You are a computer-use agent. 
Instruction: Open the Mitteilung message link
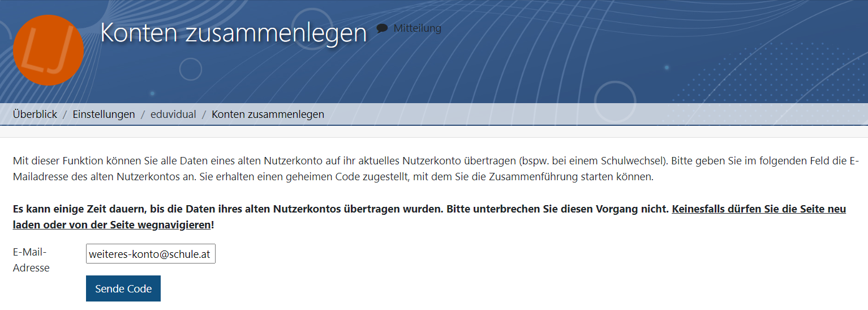click(417, 28)
